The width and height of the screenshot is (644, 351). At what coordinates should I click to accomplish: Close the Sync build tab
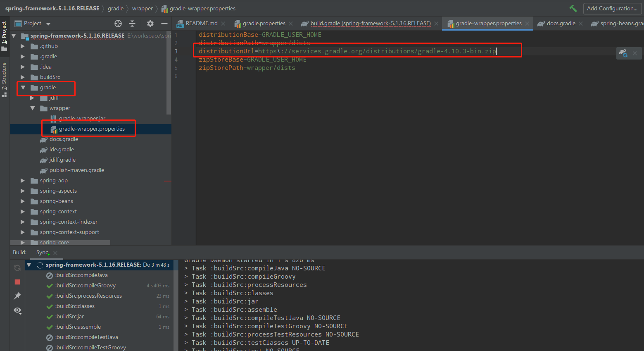point(55,253)
